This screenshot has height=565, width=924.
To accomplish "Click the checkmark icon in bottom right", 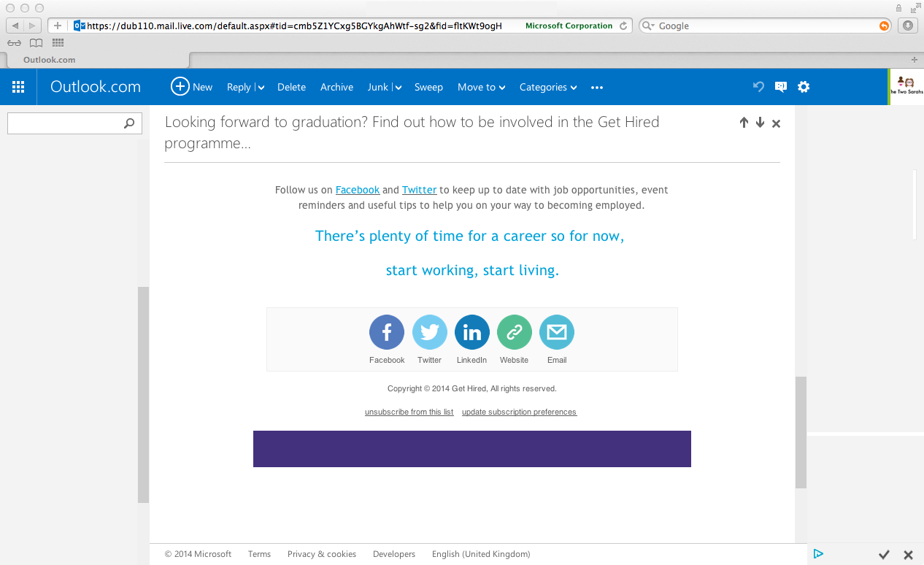I will (x=884, y=555).
